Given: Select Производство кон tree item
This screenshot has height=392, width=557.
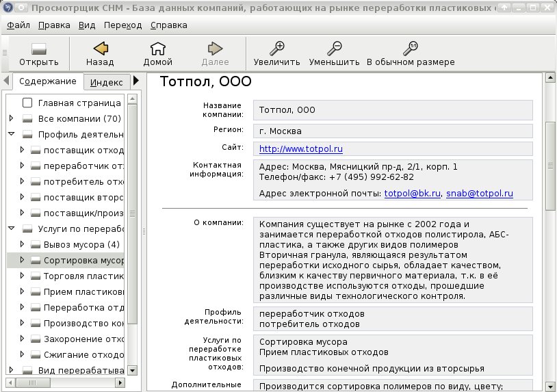Looking at the screenshot, I should click(84, 324).
